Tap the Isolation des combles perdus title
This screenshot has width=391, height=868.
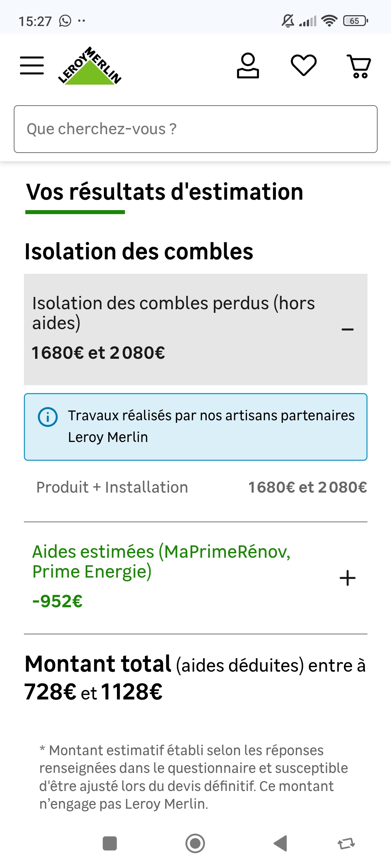[x=173, y=312]
